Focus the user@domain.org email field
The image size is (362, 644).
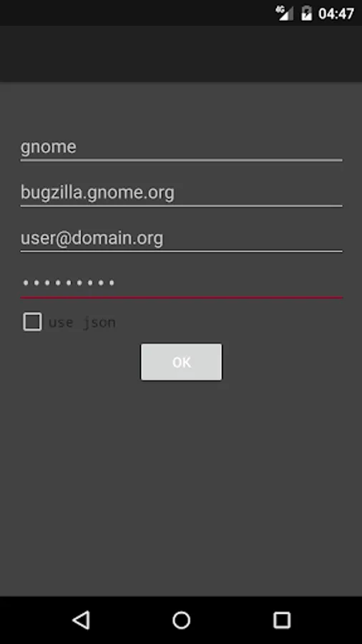click(x=181, y=238)
